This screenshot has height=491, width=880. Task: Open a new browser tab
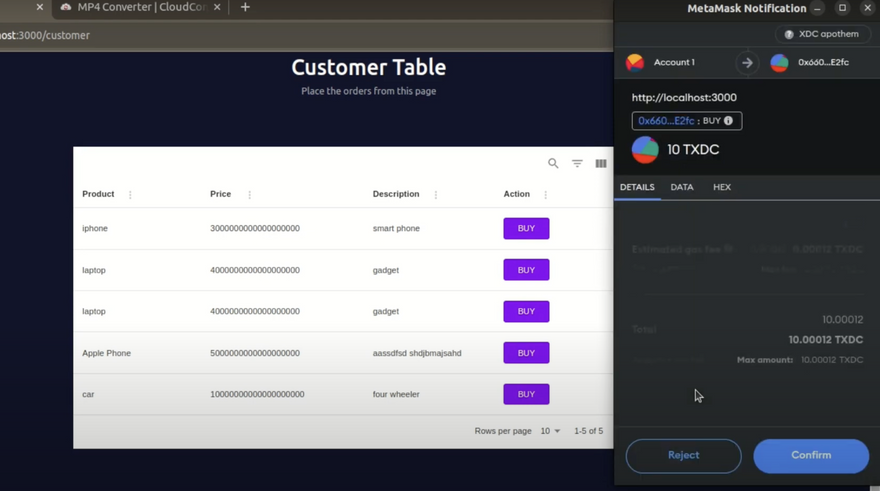245,7
